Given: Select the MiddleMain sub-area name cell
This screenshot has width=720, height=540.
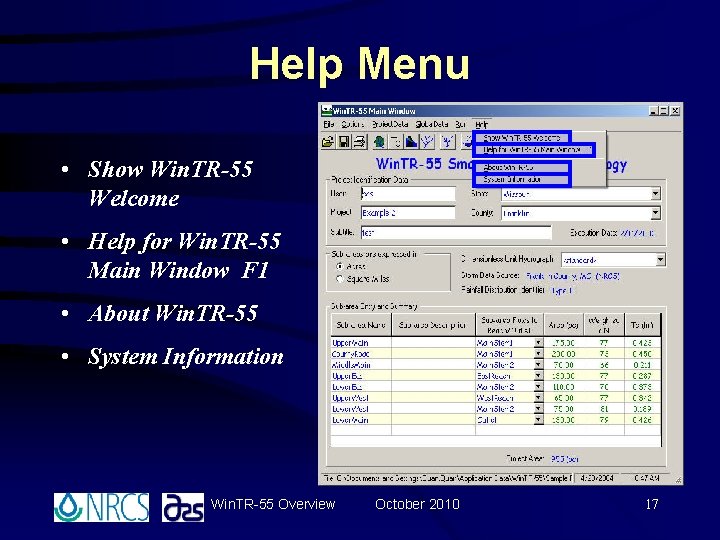Looking at the screenshot, I should coord(361,365).
